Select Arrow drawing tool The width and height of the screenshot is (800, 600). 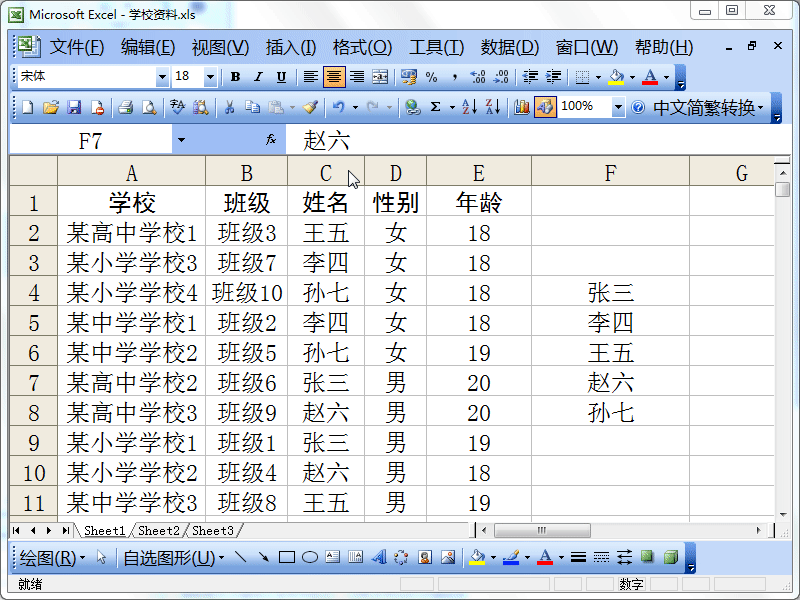(x=263, y=557)
